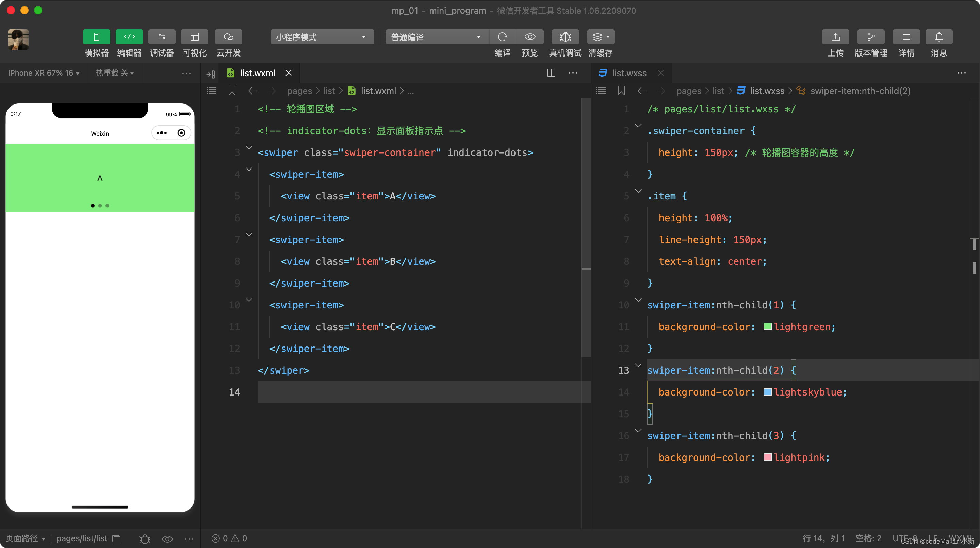Click the bottom-bar debug bug icon

coord(145,539)
